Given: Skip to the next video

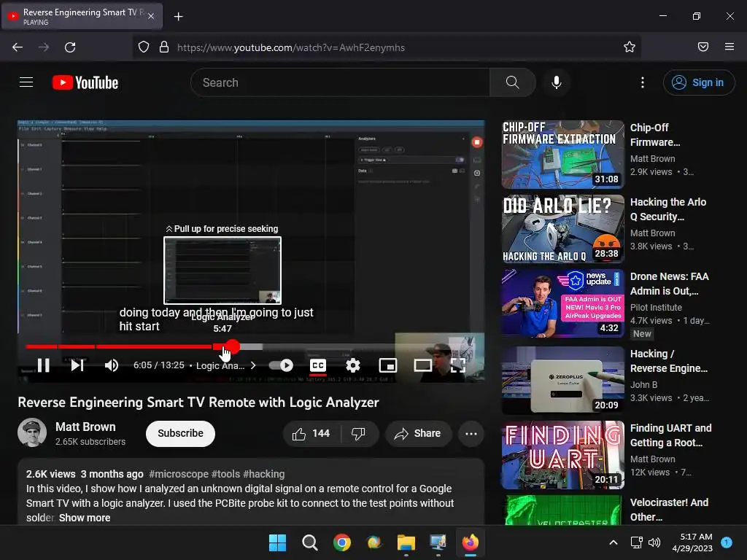Looking at the screenshot, I should [x=77, y=365].
